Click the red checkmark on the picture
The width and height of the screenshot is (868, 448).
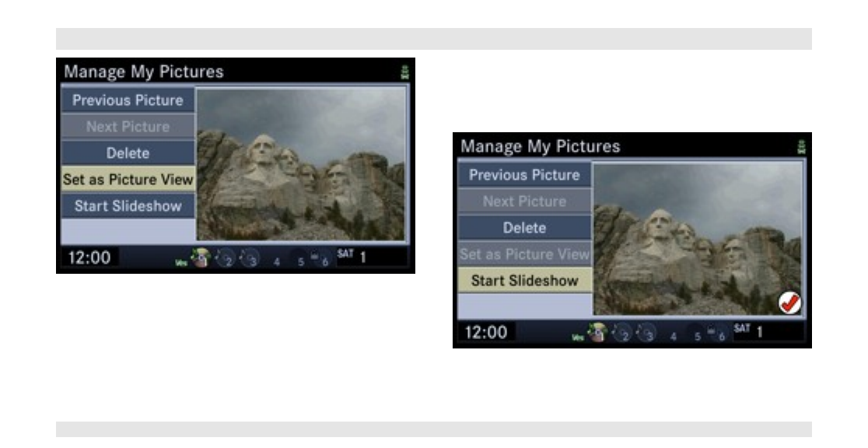(789, 303)
